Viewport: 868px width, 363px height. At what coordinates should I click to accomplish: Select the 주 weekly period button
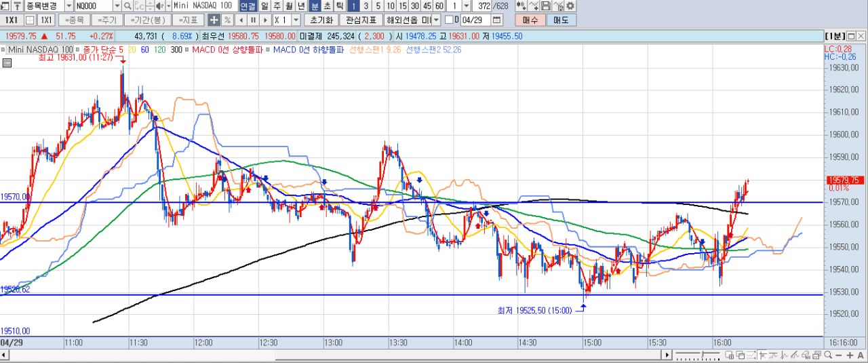coord(277,6)
